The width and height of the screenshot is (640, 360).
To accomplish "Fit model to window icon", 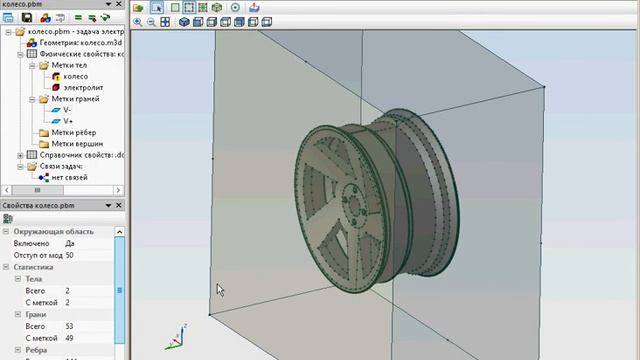I will pos(165,22).
